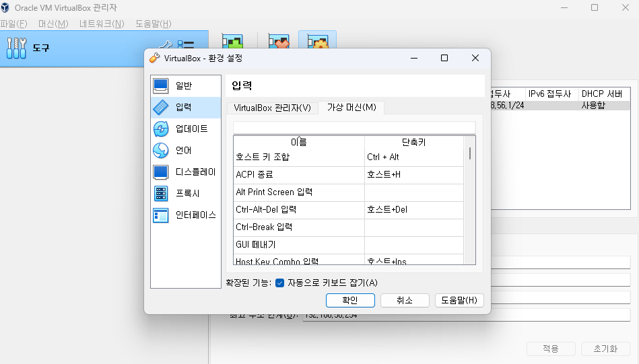Open the 머신(M) menu
Image resolution: width=639 pixels, height=364 pixels.
pos(53,24)
